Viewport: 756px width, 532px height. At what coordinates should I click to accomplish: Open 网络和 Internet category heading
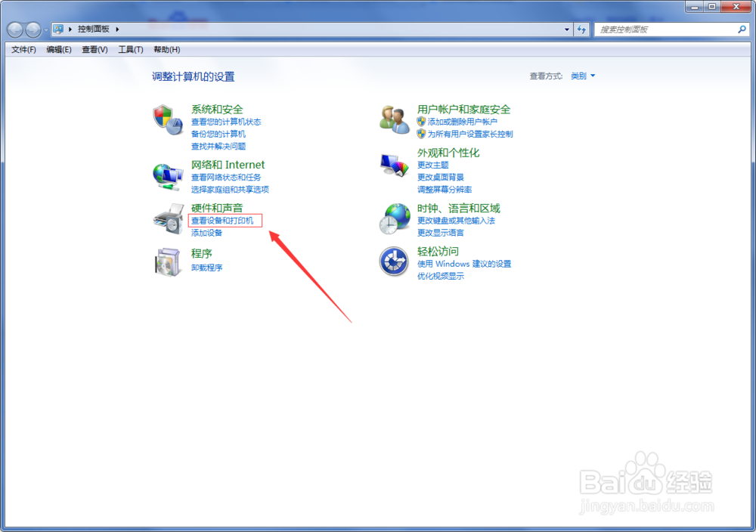tap(228, 165)
